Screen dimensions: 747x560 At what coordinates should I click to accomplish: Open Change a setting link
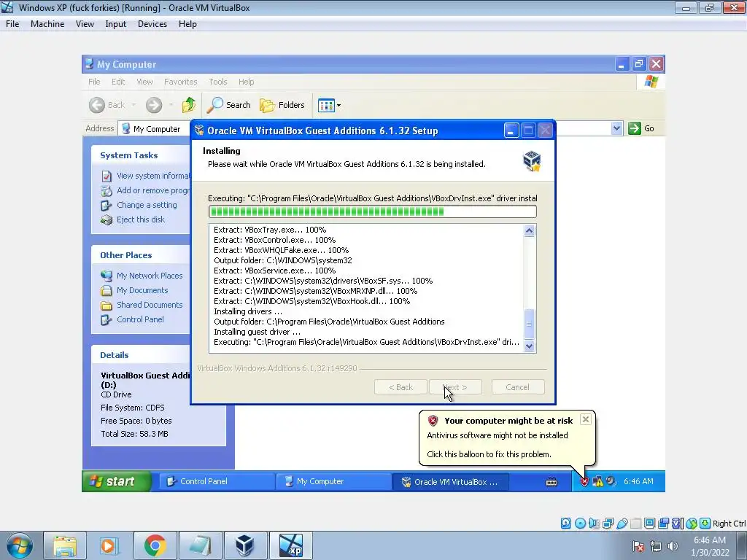coord(147,205)
